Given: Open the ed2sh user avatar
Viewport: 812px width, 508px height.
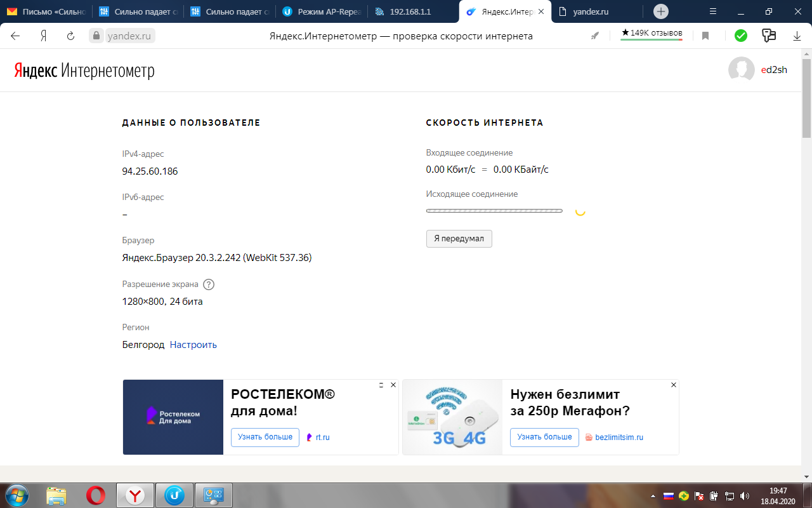Looking at the screenshot, I should 741,70.
